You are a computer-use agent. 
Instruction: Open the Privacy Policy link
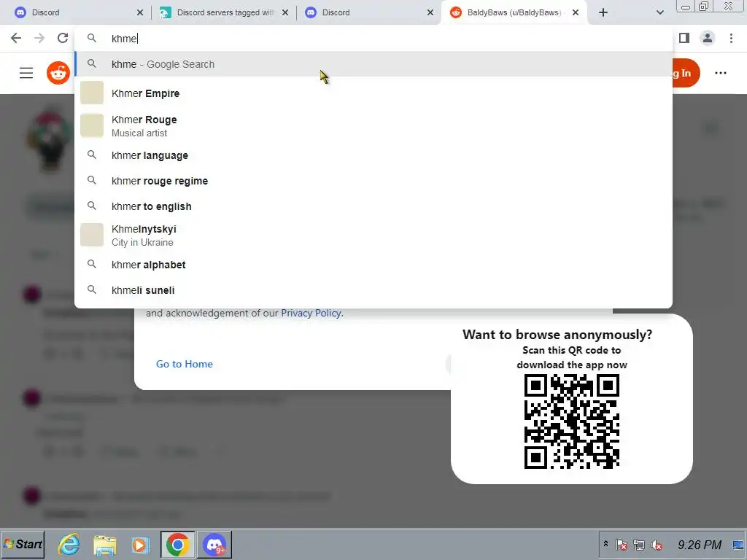311,313
